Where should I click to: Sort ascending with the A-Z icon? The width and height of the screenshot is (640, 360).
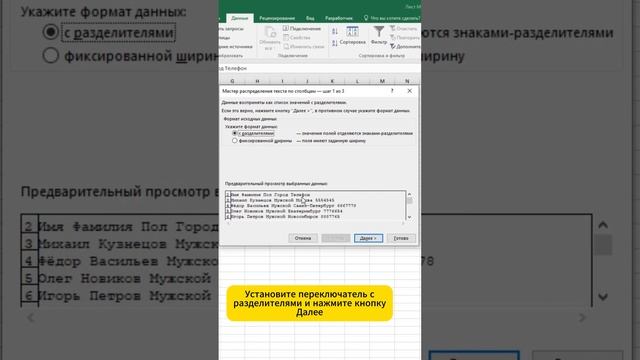point(335,31)
